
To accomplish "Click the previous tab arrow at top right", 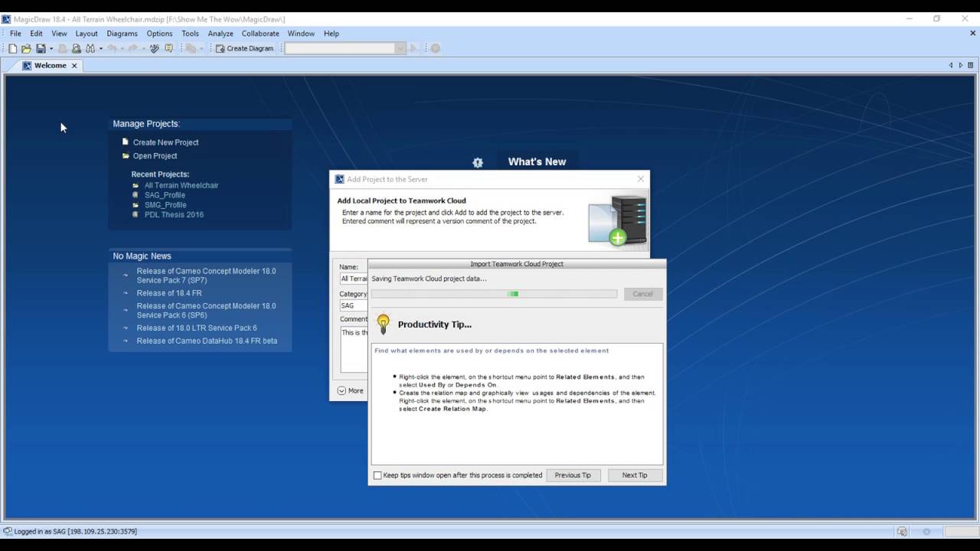I will point(951,66).
